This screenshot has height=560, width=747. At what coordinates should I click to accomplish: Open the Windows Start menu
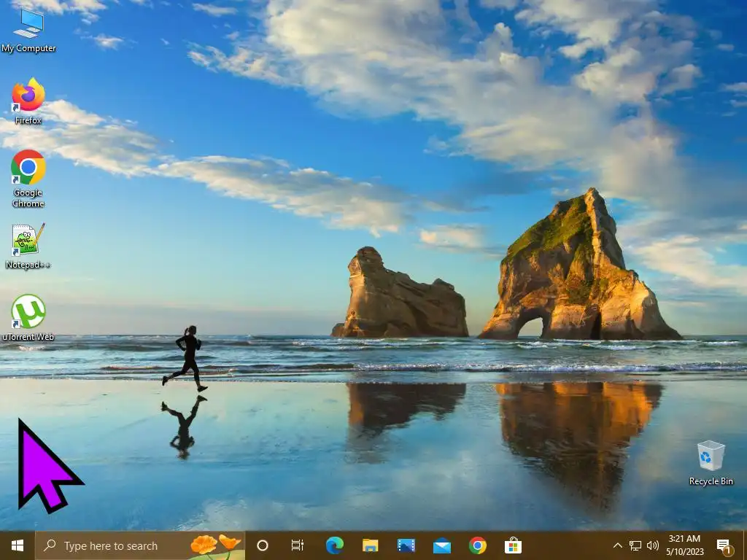click(x=18, y=545)
